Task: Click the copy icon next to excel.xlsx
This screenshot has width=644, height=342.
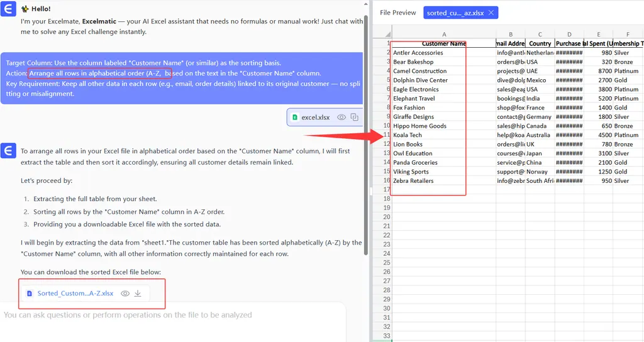Action: 355,117
